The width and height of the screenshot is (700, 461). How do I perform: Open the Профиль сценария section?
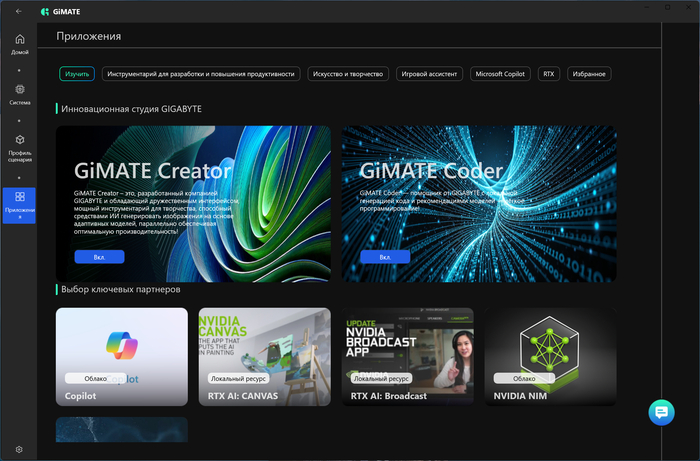pos(20,148)
